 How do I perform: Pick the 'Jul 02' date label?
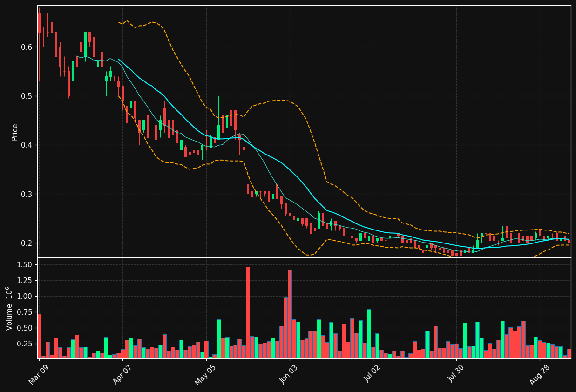tap(372, 374)
